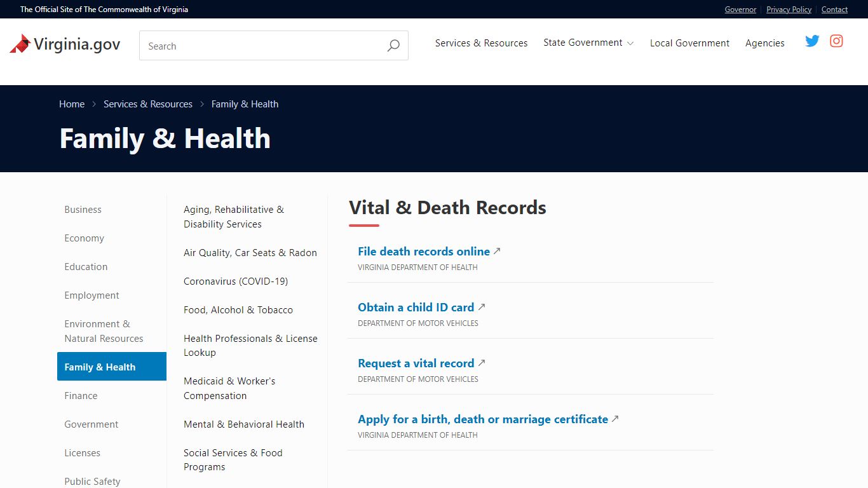The width and height of the screenshot is (868, 488).
Task: Click the large Family & Health page title
Action: tap(165, 139)
